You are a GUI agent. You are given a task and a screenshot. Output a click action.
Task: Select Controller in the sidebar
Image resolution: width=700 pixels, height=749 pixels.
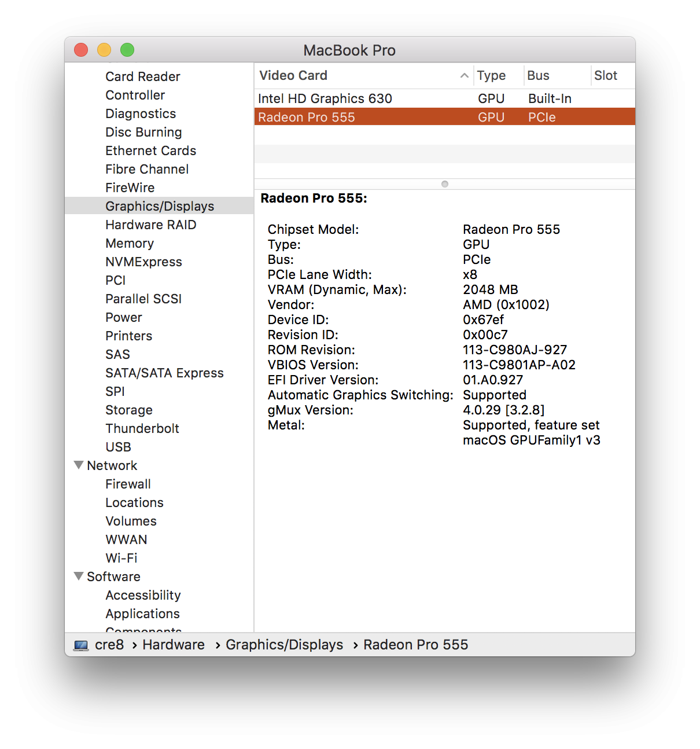(135, 95)
